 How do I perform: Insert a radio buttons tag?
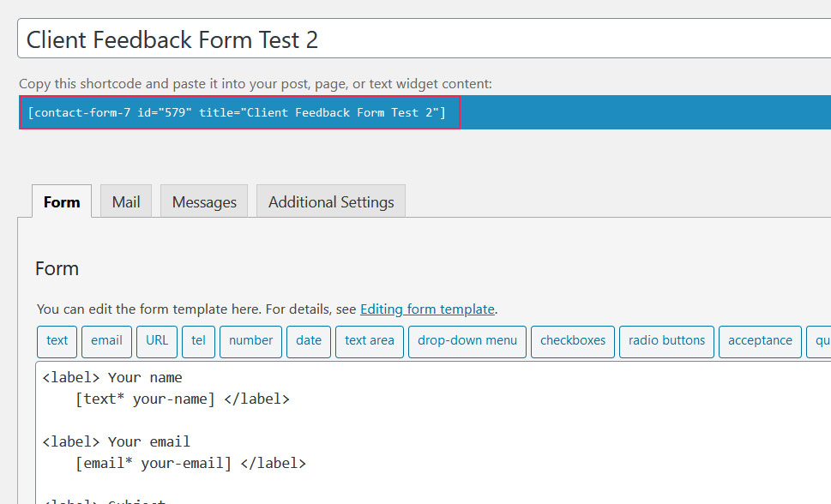point(666,341)
